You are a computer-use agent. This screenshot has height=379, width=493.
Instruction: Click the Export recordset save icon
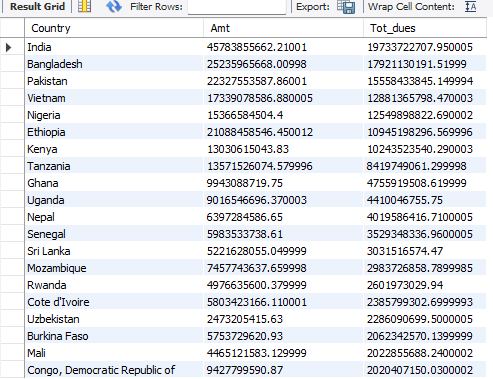point(346,7)
